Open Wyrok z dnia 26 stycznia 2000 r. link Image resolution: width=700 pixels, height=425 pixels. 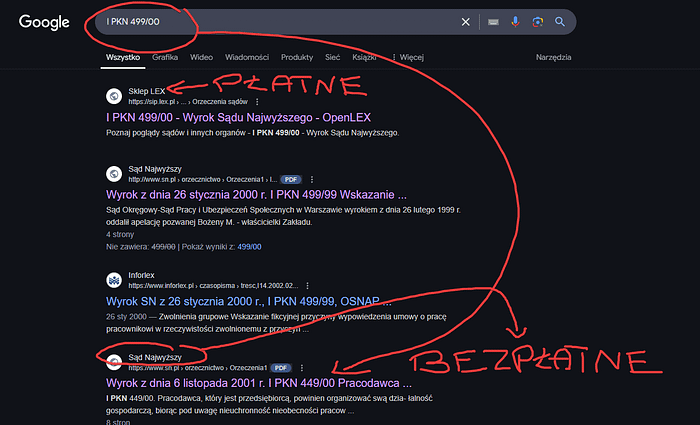256,195
